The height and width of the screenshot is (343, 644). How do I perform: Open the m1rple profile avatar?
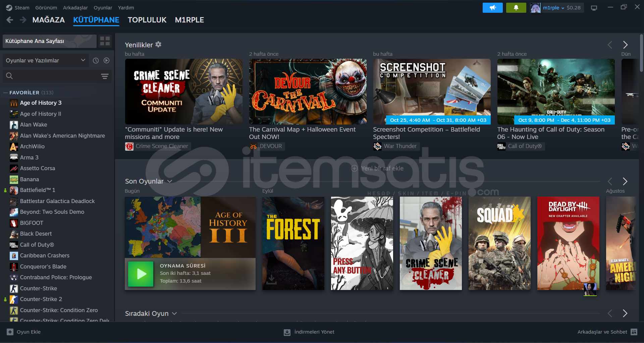click(x=535, y=8)
